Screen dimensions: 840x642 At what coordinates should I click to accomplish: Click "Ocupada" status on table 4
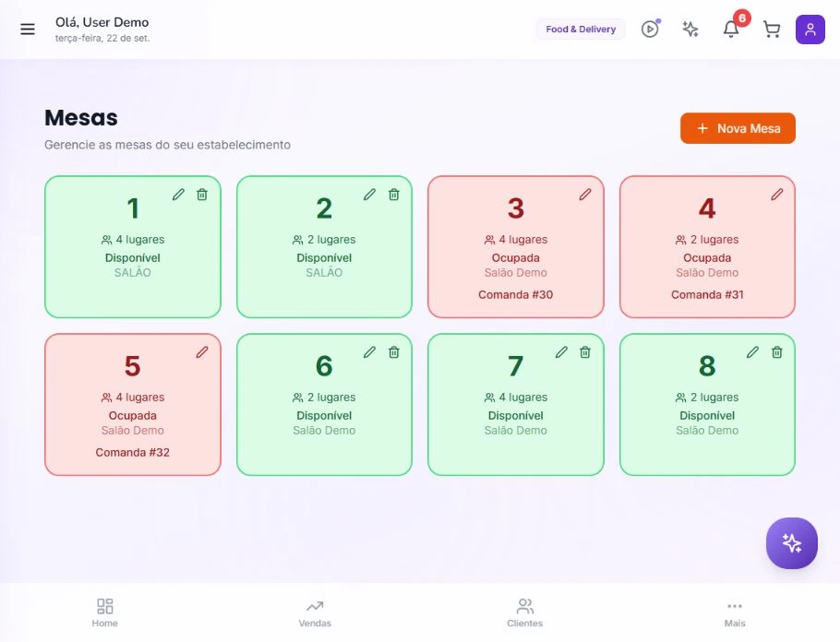tap(707, 257)
